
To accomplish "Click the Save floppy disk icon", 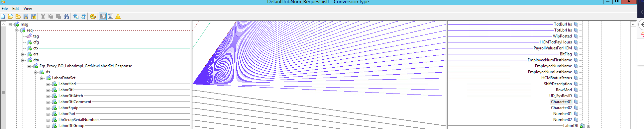I will [x=26, y=16].
